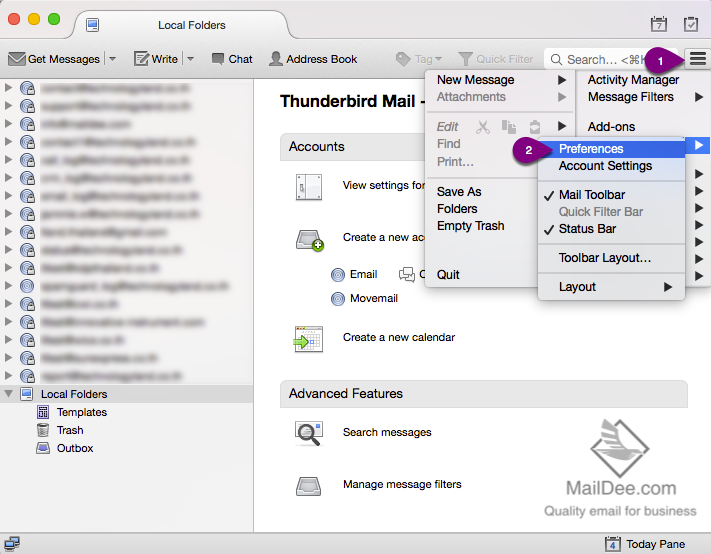Click the Cut scissors icon in Edit row
The image size is (711, 554).
pyautogui.click(x=483, y=127)
